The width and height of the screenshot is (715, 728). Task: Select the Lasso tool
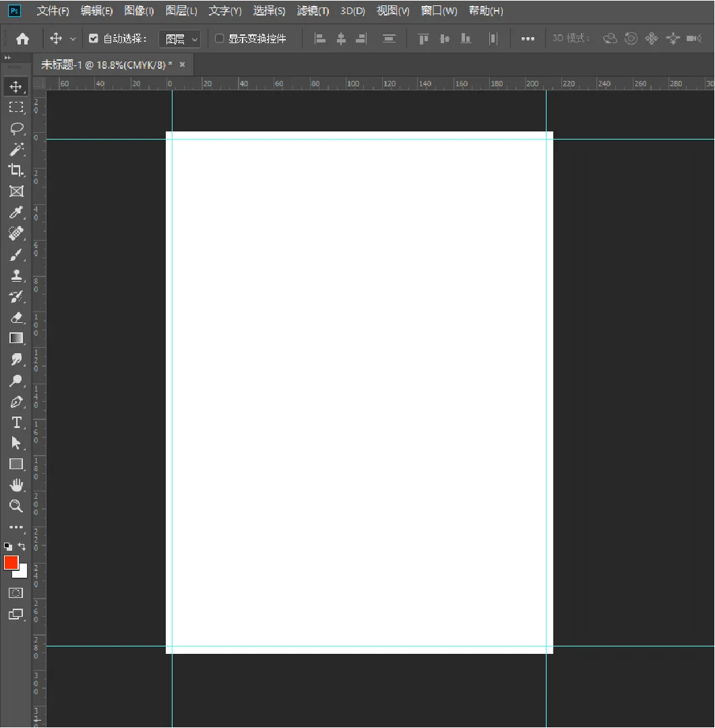point(16,129)
